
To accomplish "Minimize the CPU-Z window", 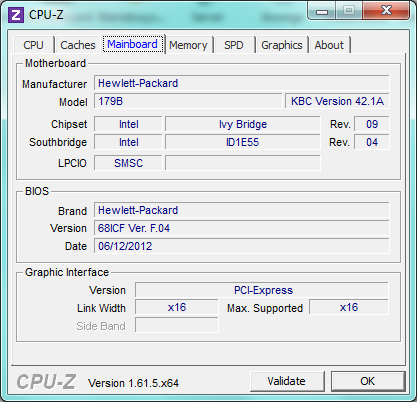I will 322,11.
